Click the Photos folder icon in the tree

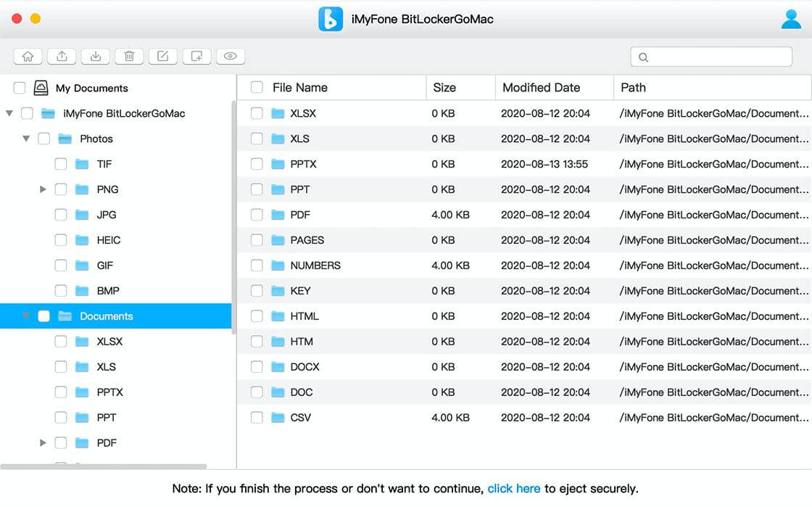pyautogui.click(x=65, y=139)
